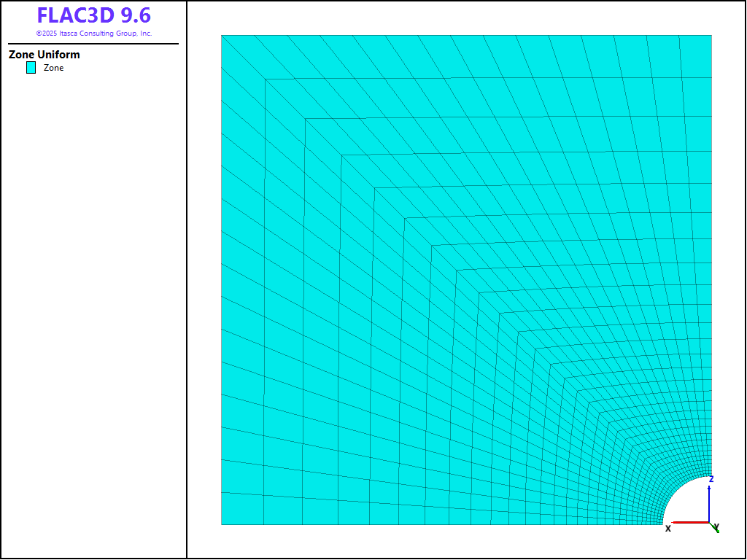Click the cyan Zone color swatch
Image resolution: width=747 pixels, height=560 pixels.
pyautogui.click(x=31, y=68)
